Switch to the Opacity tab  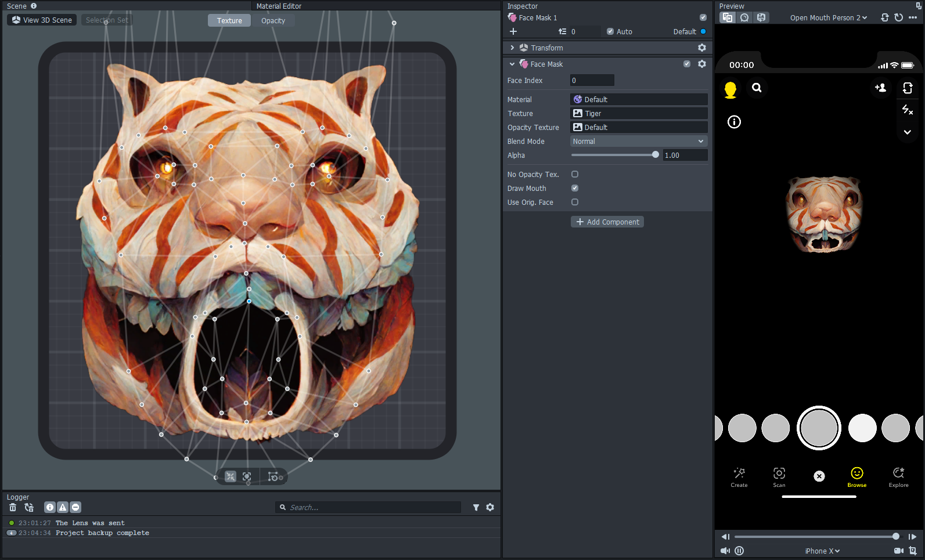click(x=273, y=20)
